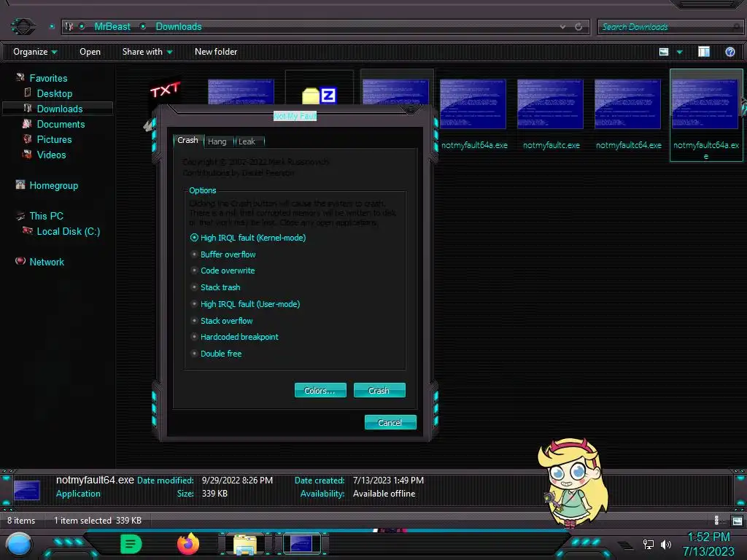Screen dimensions: 747x560
Task: Click the network tray icon
Action: 648,544
